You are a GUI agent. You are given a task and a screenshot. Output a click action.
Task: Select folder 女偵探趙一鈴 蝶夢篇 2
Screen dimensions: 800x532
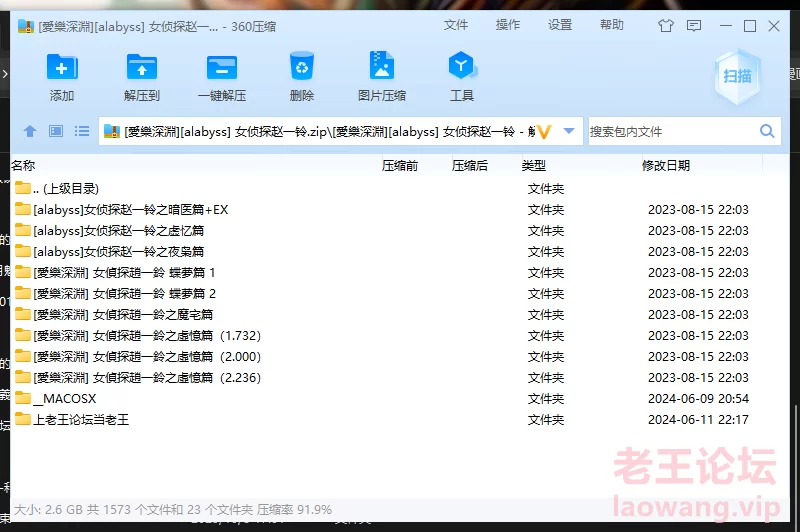coord(399,293)
